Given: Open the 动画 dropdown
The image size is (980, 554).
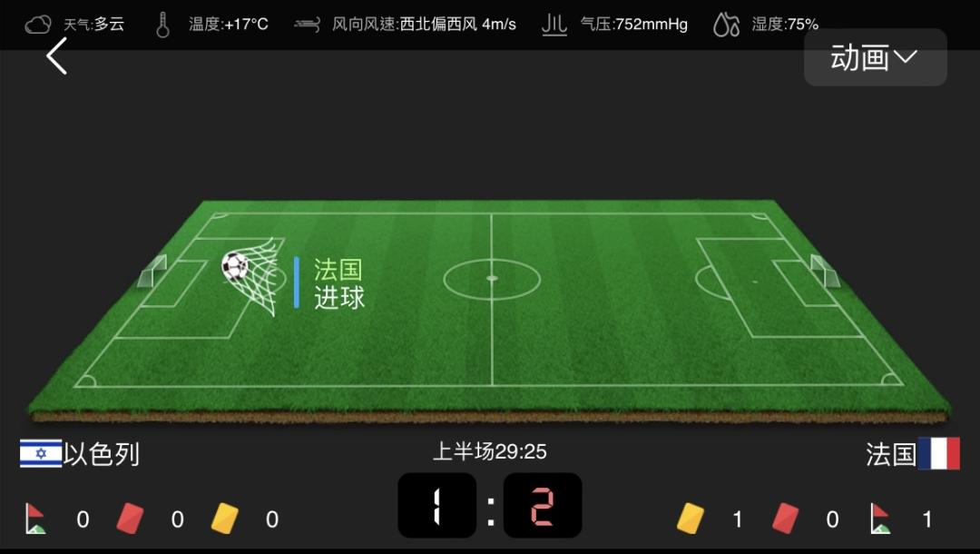Looking at the screenshot, I should [x=875, y=57].
